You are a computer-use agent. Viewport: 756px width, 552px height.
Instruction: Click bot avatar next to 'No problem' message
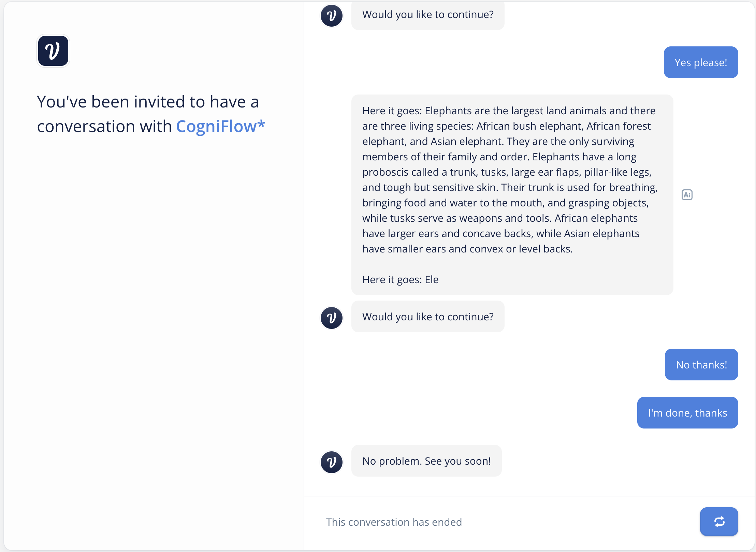click(331, 462)
